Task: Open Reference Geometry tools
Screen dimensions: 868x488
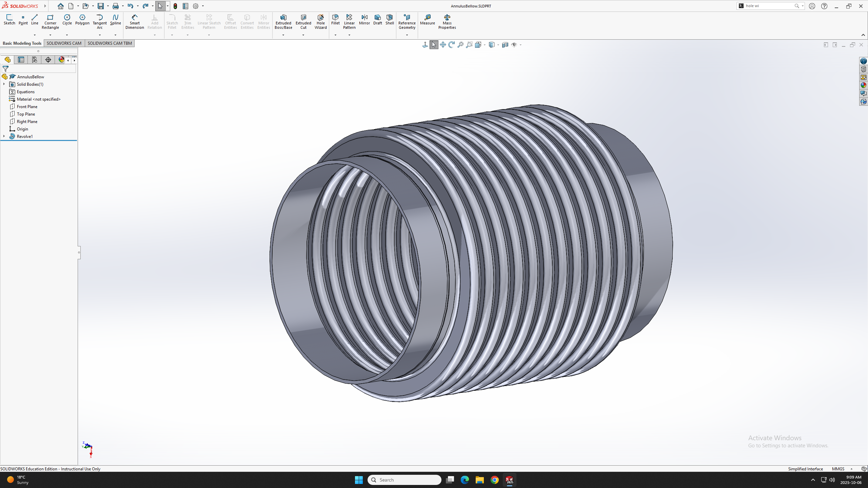Action: click(407, 22)
